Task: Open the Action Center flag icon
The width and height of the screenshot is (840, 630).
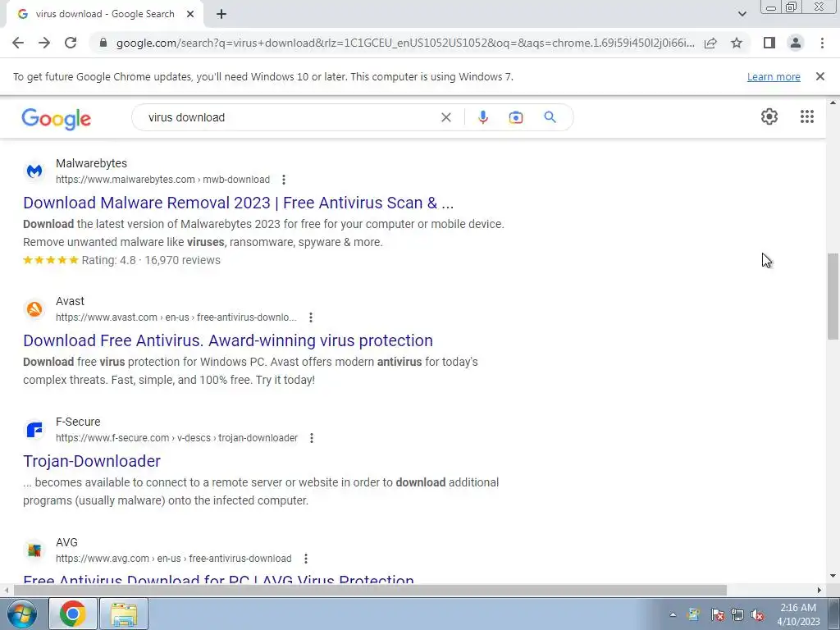Action: coord(717,615)
